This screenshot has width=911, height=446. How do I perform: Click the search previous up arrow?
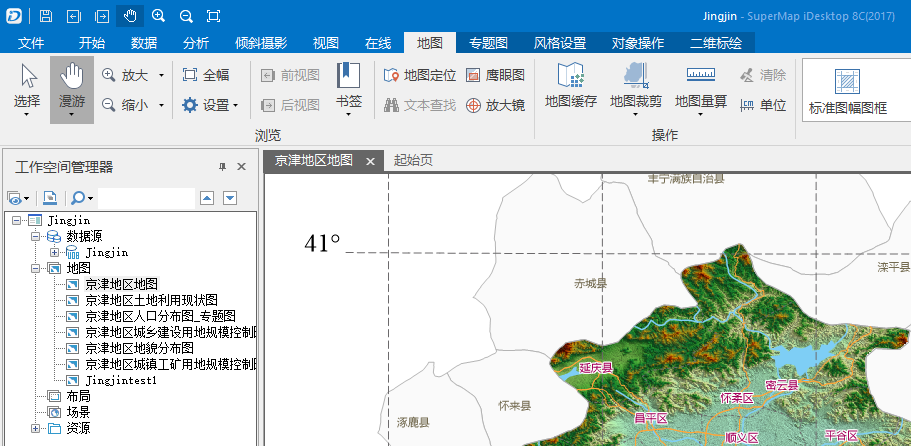[x=207, y=198]
